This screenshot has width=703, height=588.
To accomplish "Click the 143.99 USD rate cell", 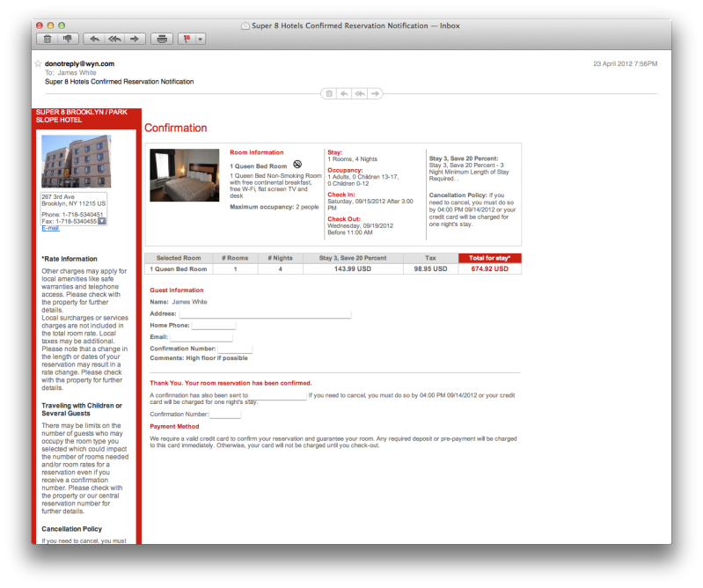I will coord(353,268).
